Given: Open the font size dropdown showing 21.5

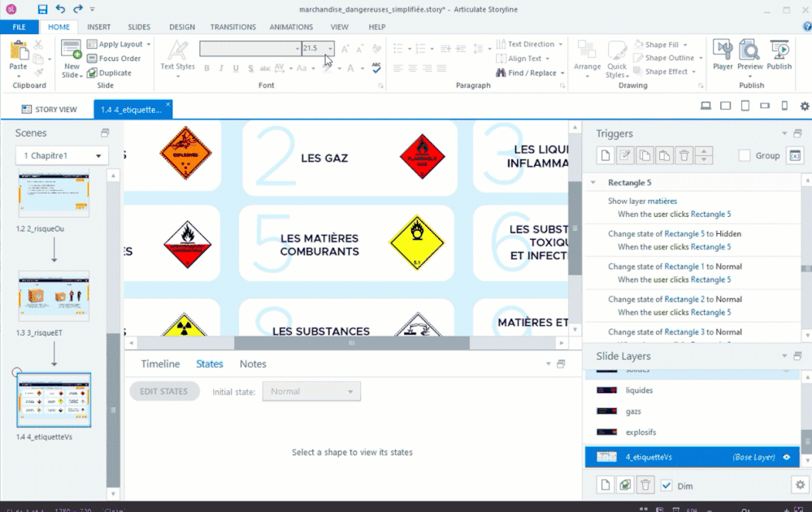Looking at the screenshot, I should tap(330, 49).
